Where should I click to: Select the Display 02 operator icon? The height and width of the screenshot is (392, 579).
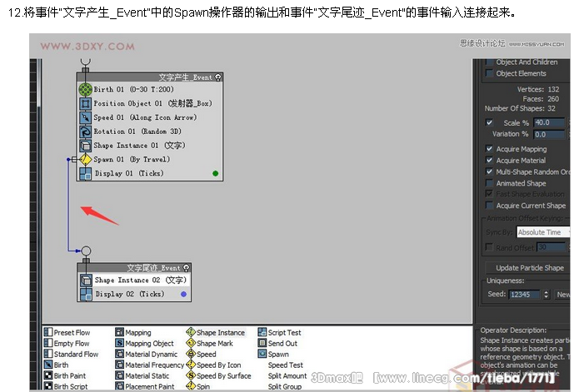click(86, 295)
